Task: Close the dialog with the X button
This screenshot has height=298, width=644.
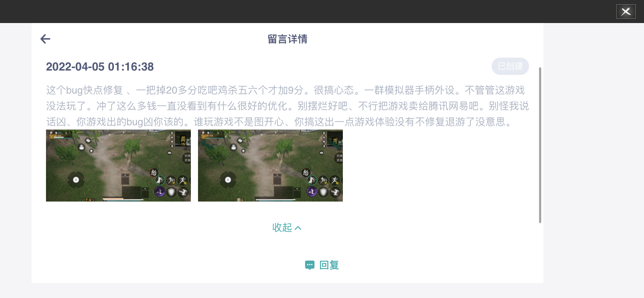Action: point(626,12)
